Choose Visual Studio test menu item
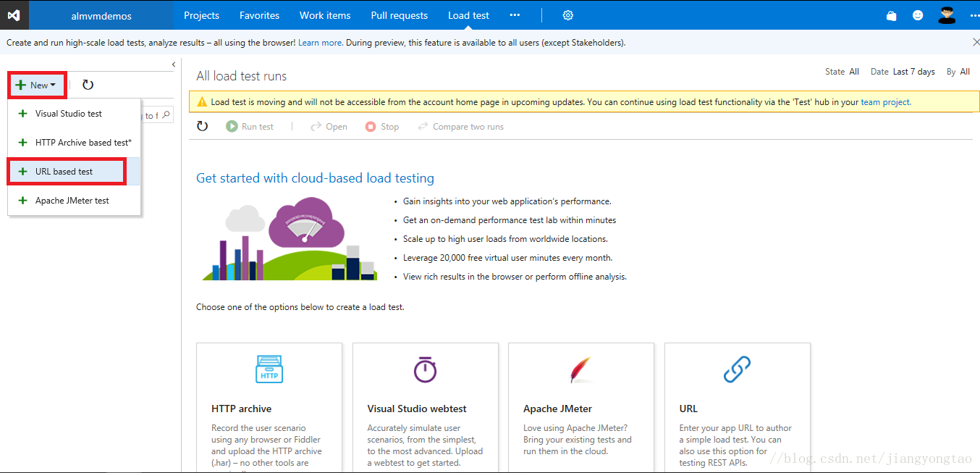The image size is (980, 473). point(74,114)
